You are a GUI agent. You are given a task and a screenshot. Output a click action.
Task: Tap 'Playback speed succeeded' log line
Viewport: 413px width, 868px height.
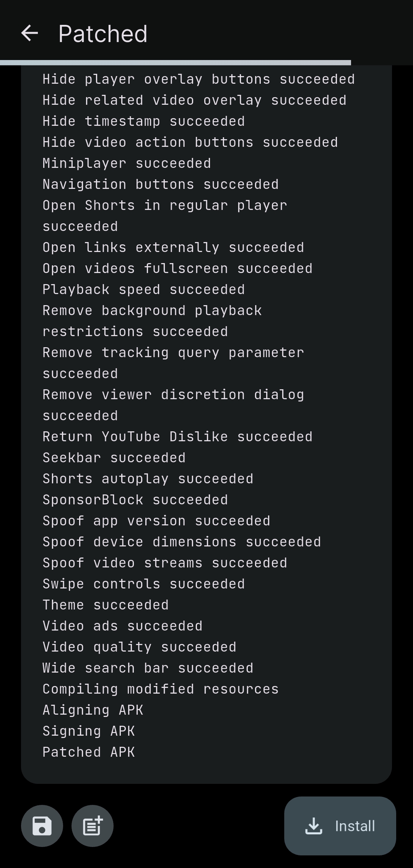coord(143,289)
